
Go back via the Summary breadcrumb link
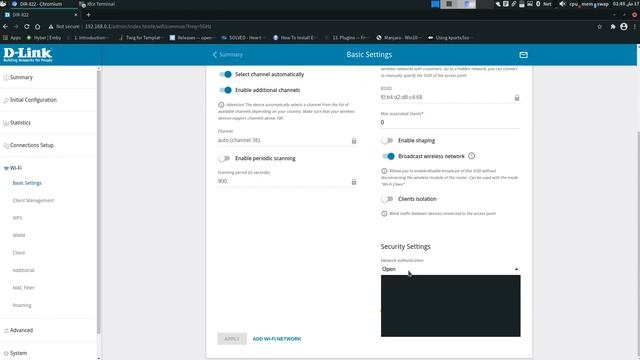[228, 55]
